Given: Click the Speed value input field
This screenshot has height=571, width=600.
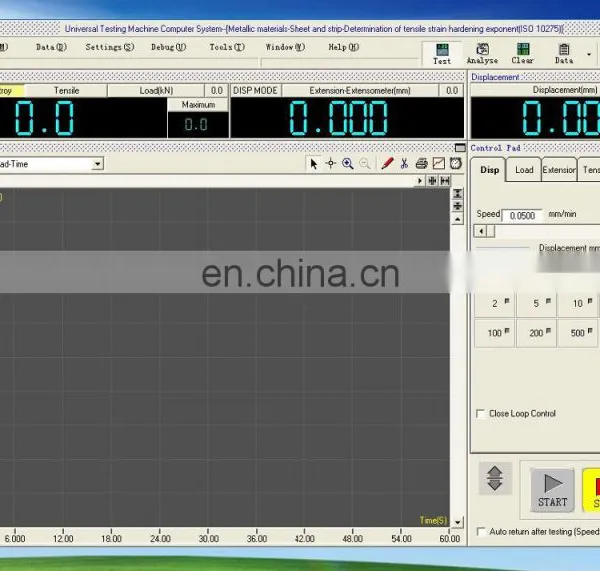Looking at the screenshot, I should coord(522,215).
